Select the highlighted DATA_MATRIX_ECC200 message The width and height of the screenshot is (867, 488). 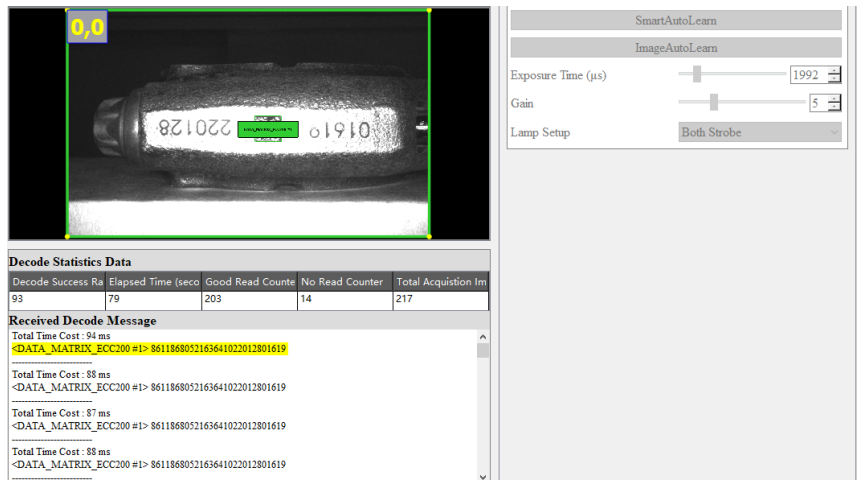click(x=149, y=349)
